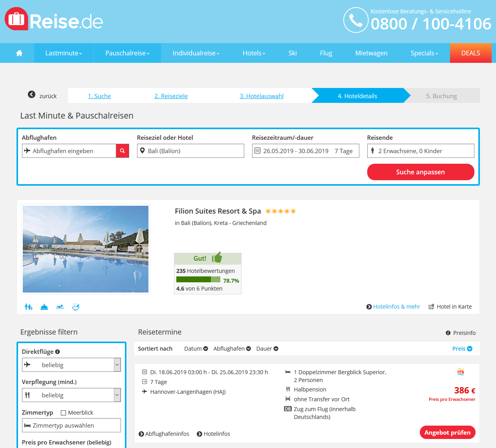Click the Reiseziel field showing Bali (Balíon)
Viewport: 496px width, 448px height.
[190, 151]
